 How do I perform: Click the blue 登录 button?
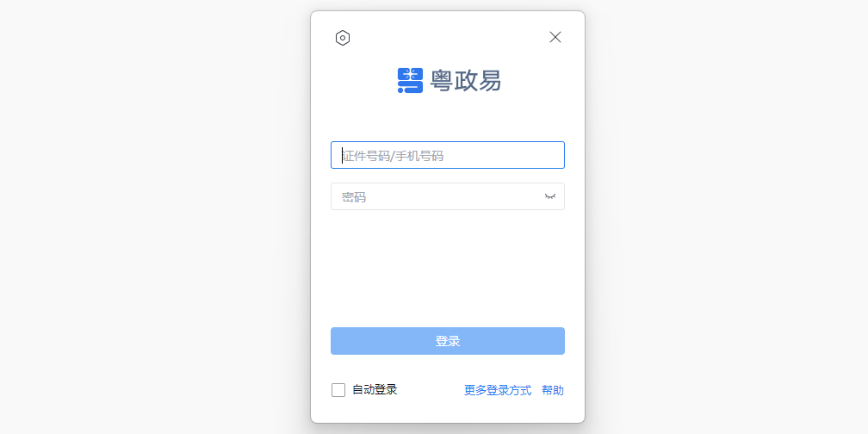coord(448,341)
